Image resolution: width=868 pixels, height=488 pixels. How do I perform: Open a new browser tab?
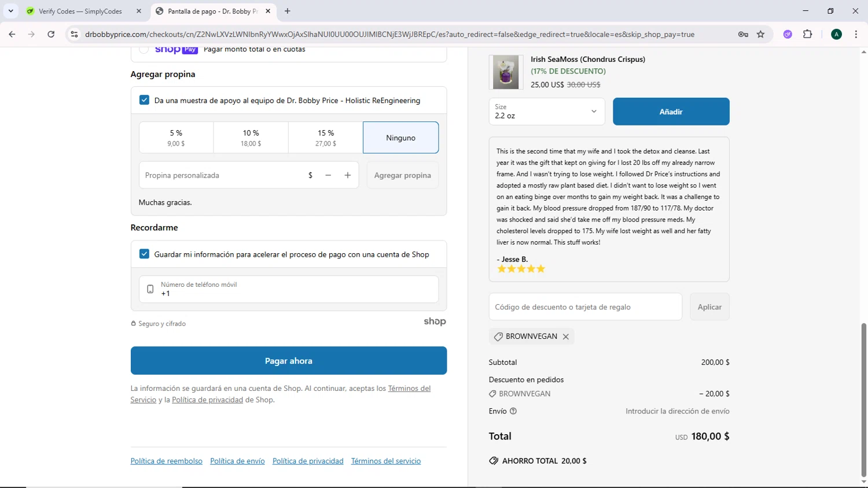point(288,11)
